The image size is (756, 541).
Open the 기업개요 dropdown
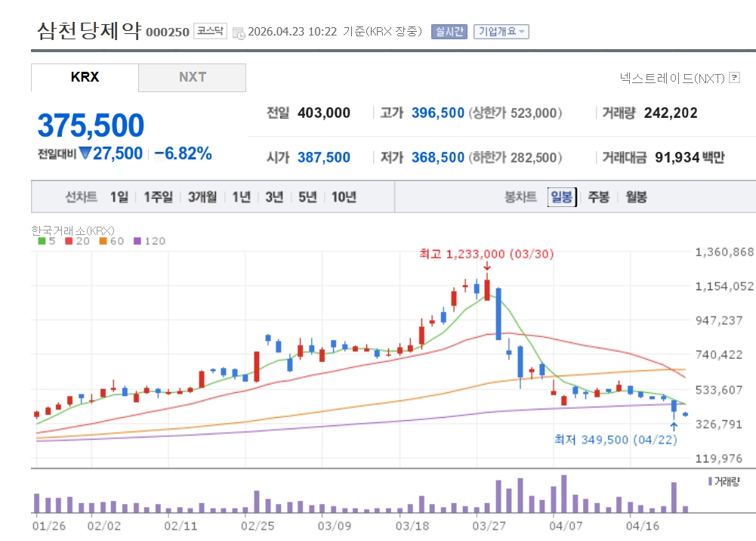501,31
